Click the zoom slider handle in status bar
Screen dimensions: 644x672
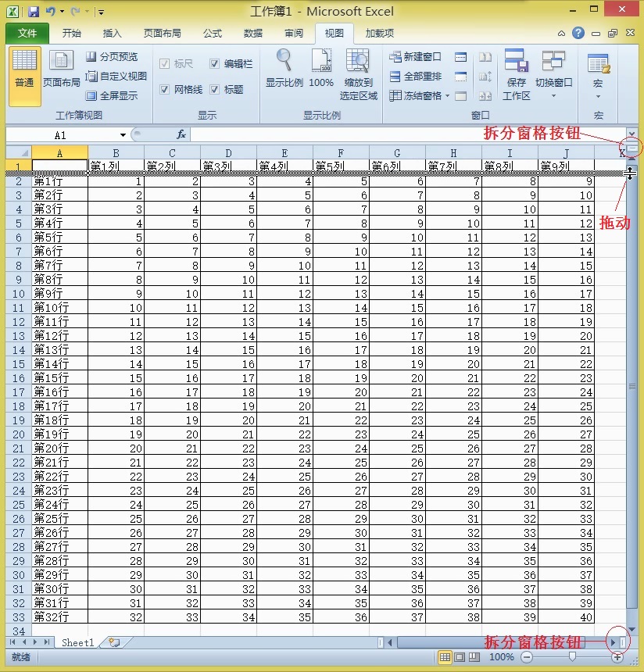click(572, 656)
